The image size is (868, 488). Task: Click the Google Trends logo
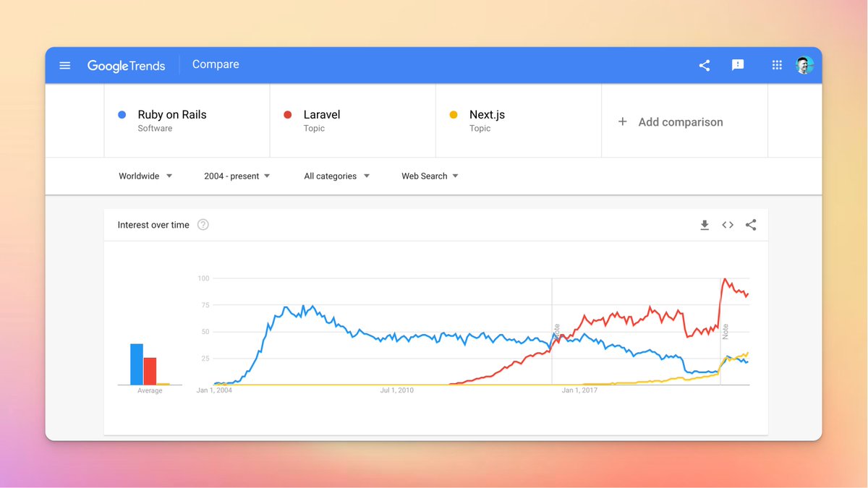point(126,65)
